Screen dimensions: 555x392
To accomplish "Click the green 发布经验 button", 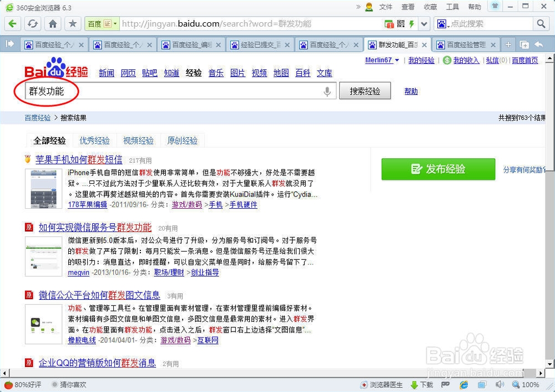I will coord(438,169).
